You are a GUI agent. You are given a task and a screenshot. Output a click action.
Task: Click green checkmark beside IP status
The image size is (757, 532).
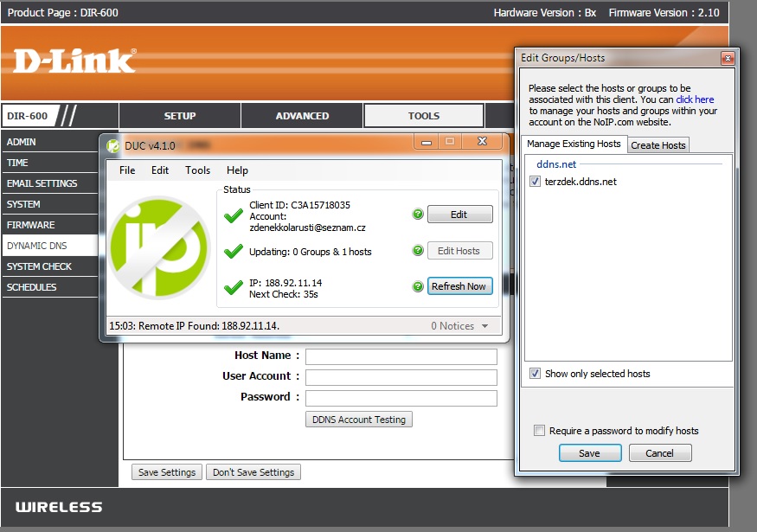(234, 288)
